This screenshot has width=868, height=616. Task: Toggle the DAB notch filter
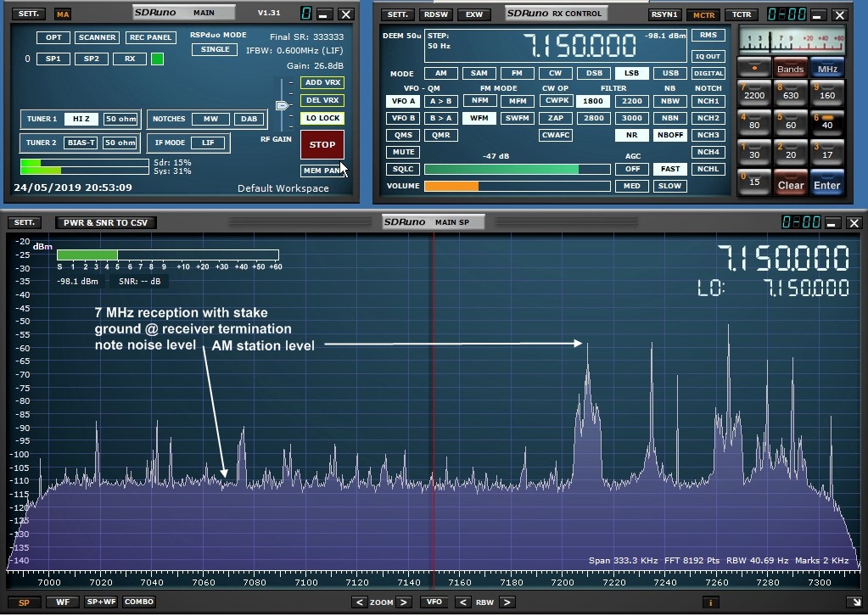pos(249,119)
